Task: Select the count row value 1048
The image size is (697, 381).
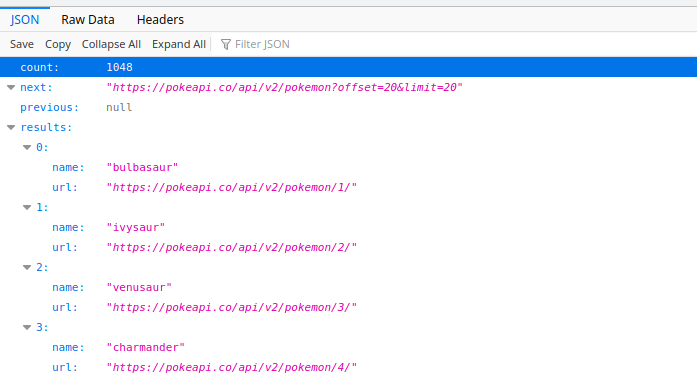Action: pos(119,67)
